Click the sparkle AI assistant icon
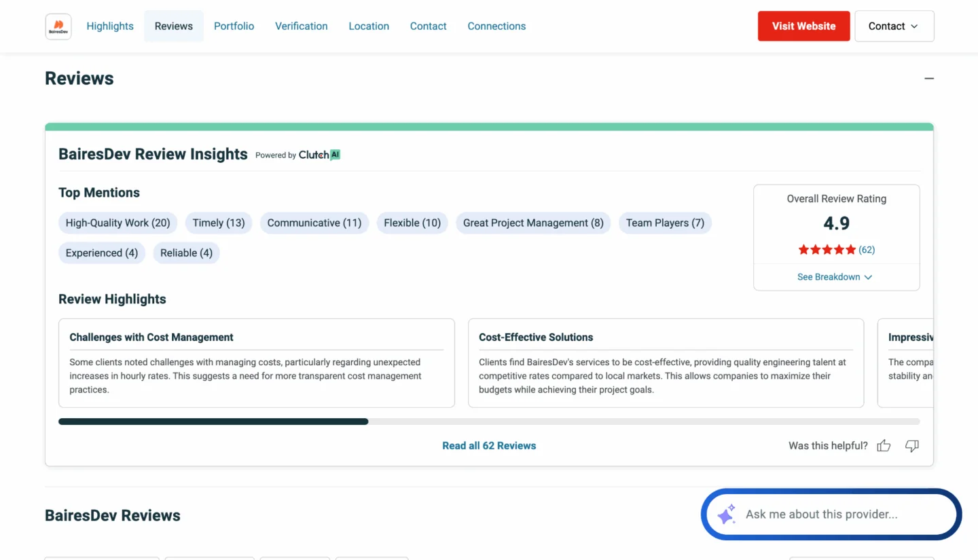The height and width of the screenshot is (560, 978). click(726, 515)
